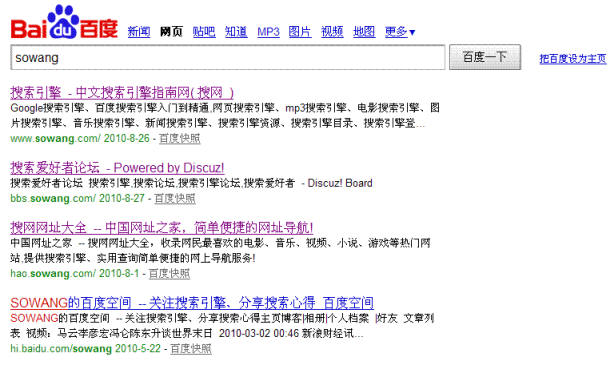The width and height of the screenshot is (615, 368).
Task: View 百度快照 for www.sowang.com result
Action: (x=180, y=138)
